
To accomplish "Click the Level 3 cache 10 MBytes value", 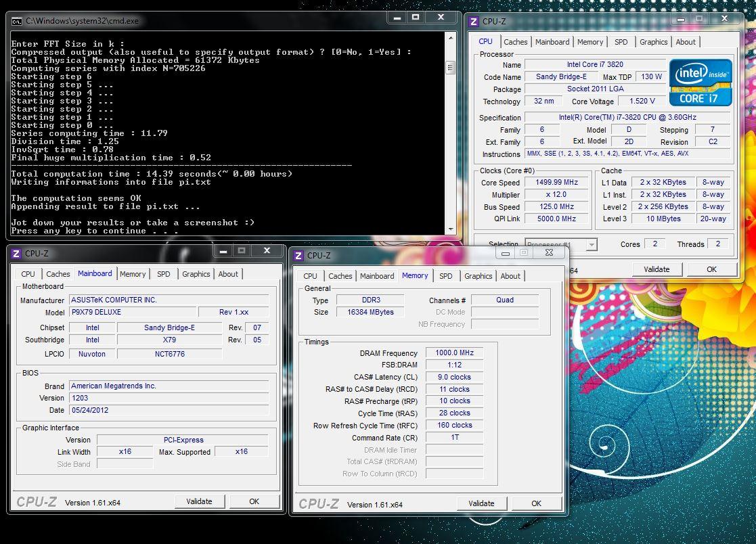I will [663, 219].
